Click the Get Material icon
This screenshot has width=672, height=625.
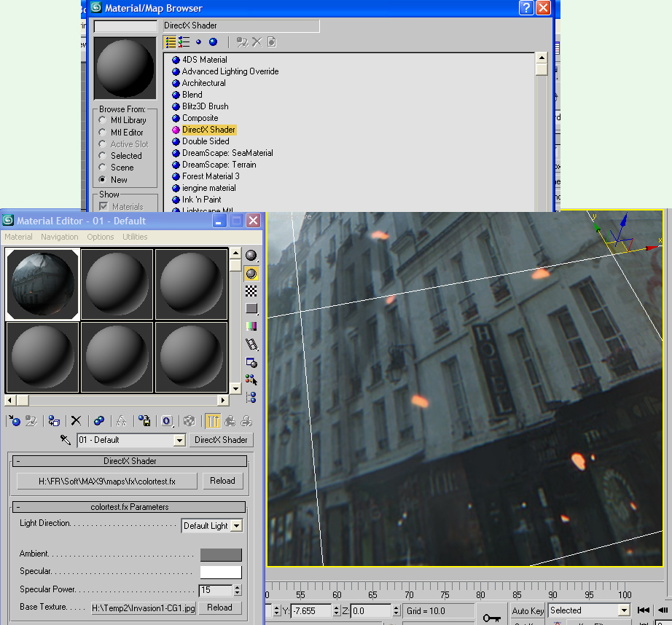[x=14, y=420]
